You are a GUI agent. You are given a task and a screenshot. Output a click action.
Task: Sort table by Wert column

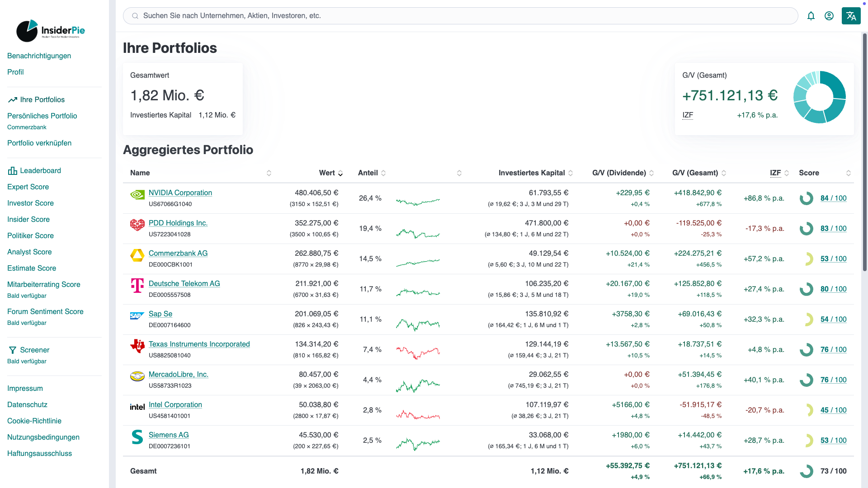[340, 173]
